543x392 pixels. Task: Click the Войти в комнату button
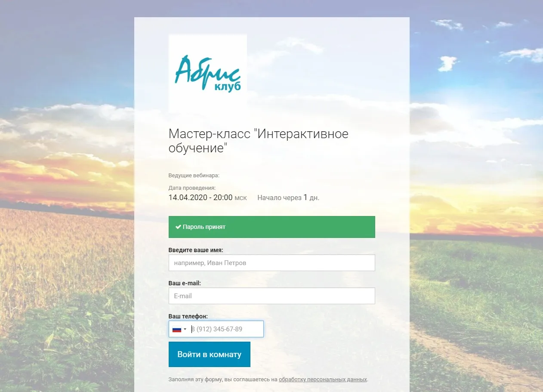pyautogui.click(x=210, y=355)
